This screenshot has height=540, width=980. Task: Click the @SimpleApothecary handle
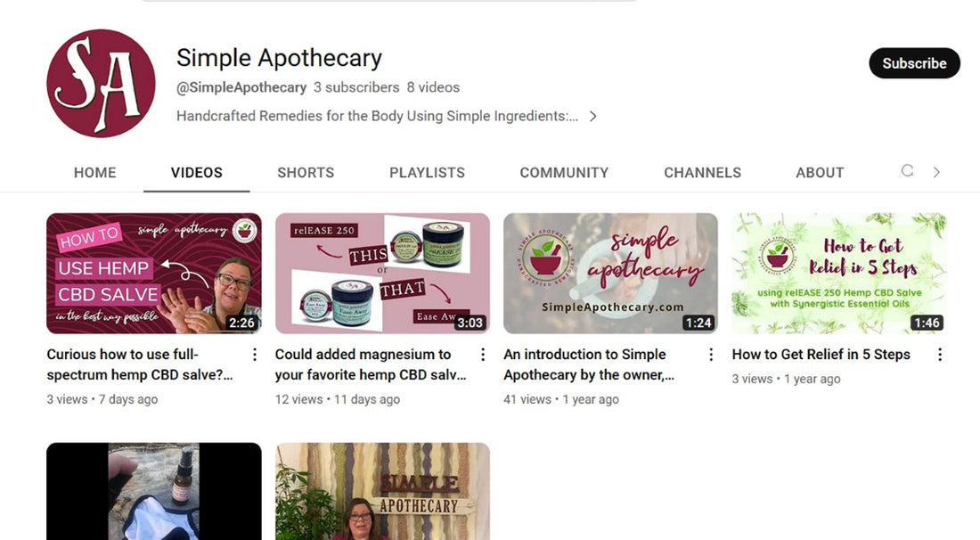pyautogui.click(x=241, y=87)
